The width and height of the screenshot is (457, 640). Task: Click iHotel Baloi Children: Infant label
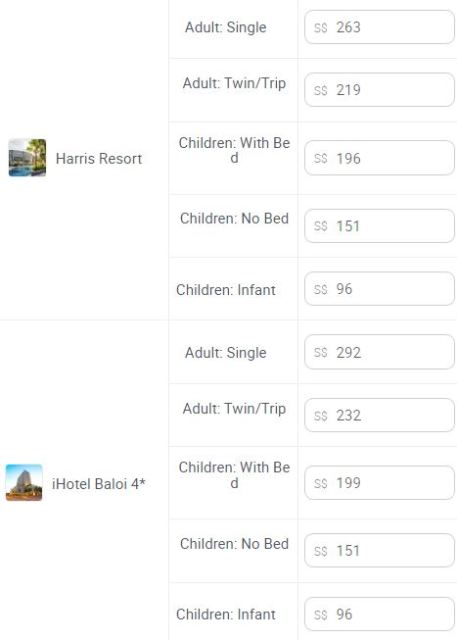[x=226, y=614]
